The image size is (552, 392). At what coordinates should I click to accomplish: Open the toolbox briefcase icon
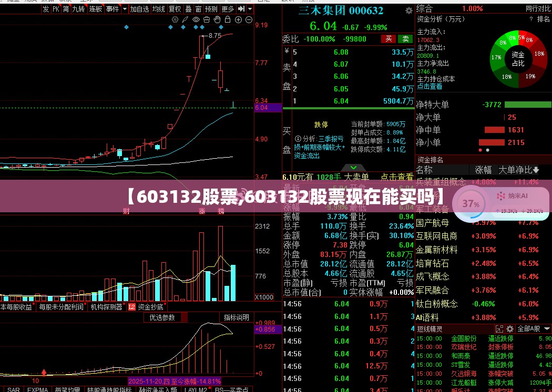207,20
